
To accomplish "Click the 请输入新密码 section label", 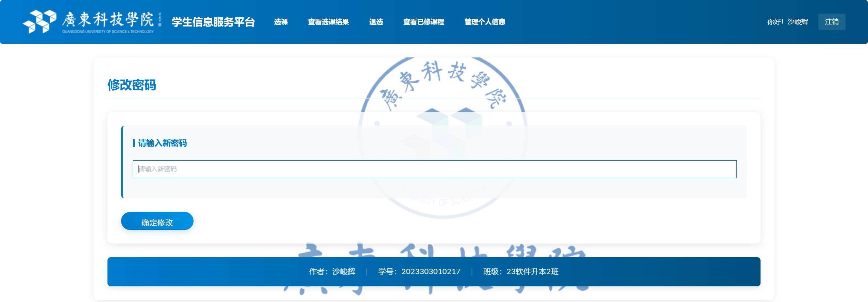I will pos(162,143).
